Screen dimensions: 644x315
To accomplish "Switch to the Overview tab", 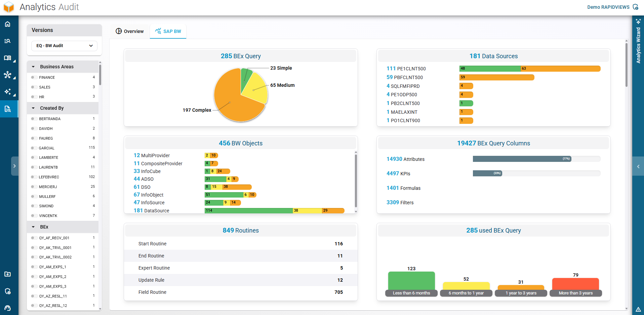I will tap(130, 31).
